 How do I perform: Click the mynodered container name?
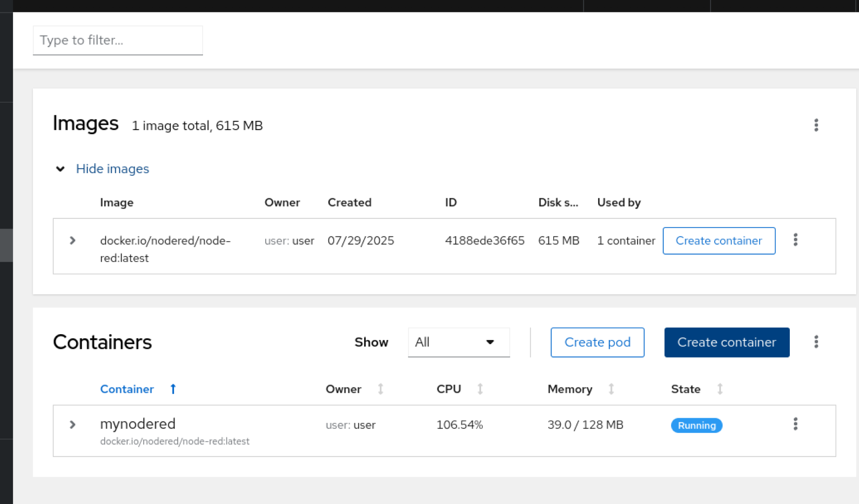(x=138, y=423)
